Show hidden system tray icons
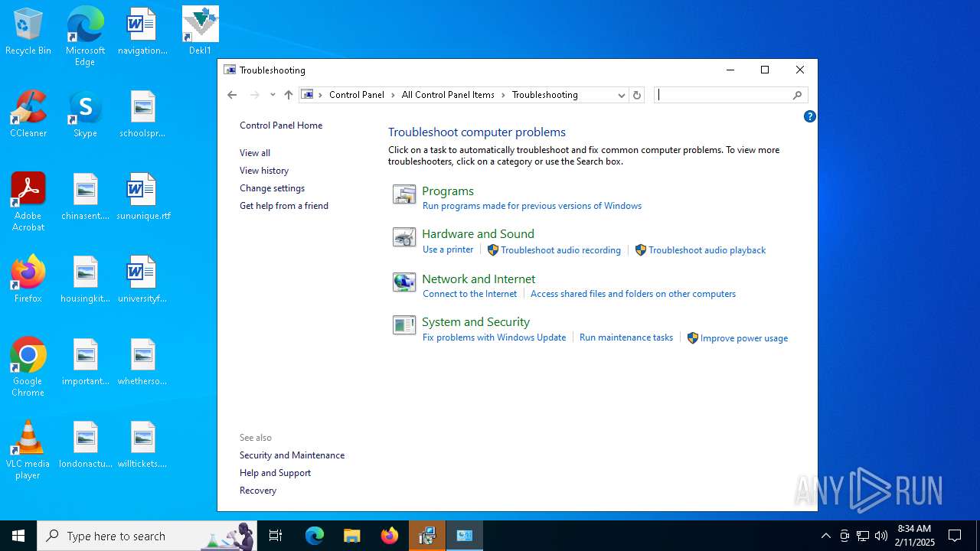Viewport: 980px width, 551px height. pyautogui.click(x=825, y=536)
